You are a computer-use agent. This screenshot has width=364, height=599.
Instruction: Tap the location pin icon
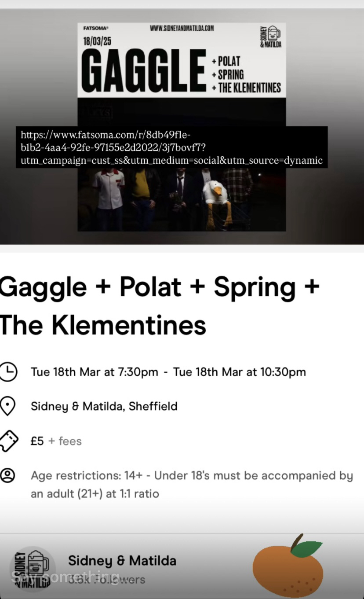8,406
